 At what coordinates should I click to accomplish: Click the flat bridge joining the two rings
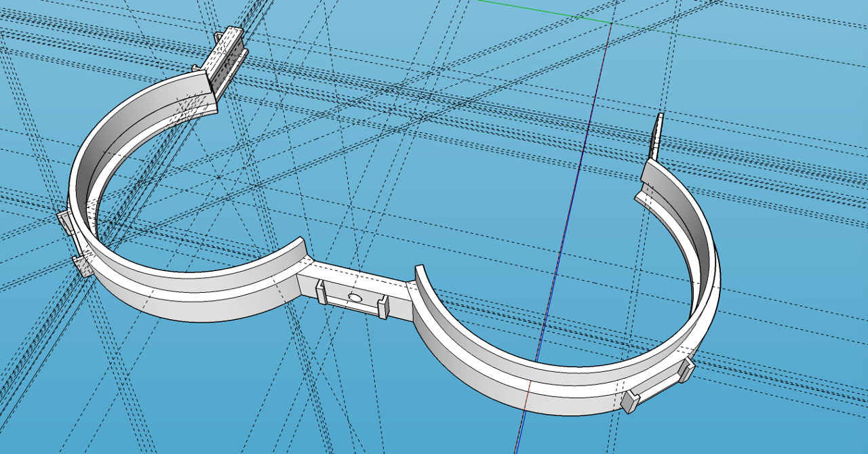356,289
